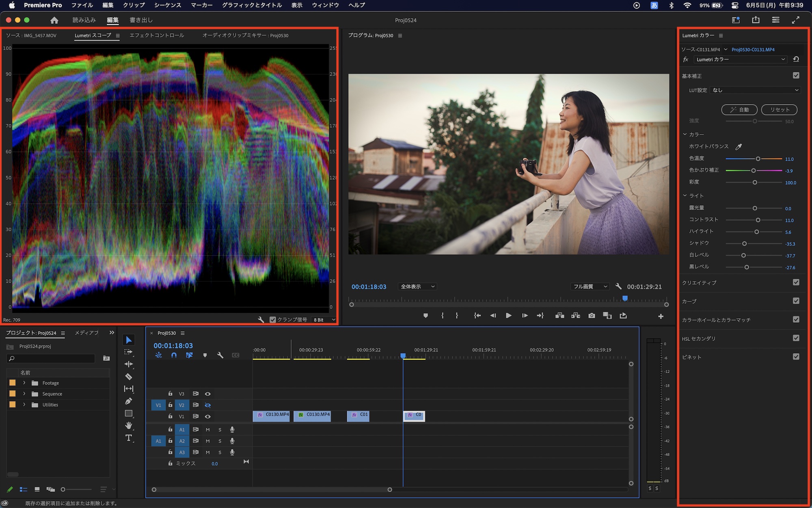Screen dimensions: 812x508
Task: Click the 自動 auto button
Action: (x=739, y=110)
